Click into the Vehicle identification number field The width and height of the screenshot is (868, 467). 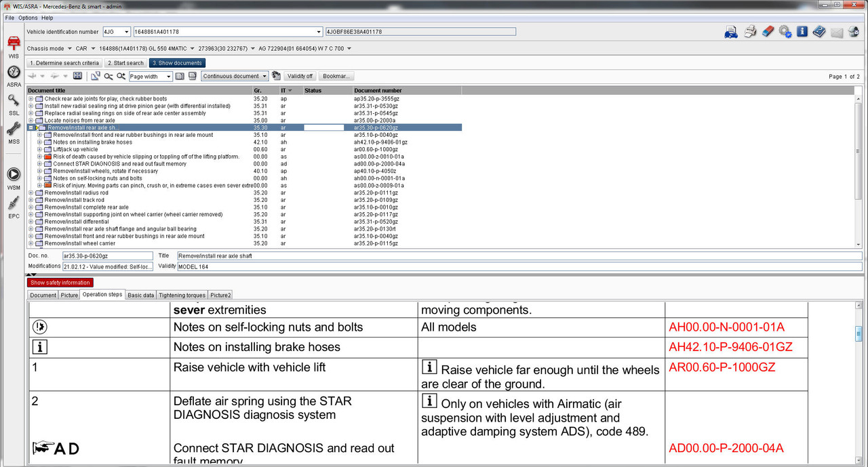(x=227, y=32)
